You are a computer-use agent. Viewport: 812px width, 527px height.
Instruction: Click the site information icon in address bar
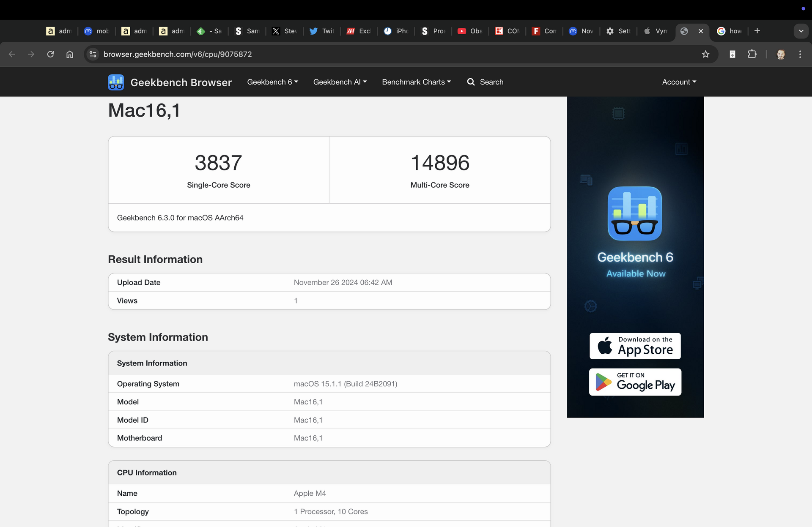[x=93, y=54]
